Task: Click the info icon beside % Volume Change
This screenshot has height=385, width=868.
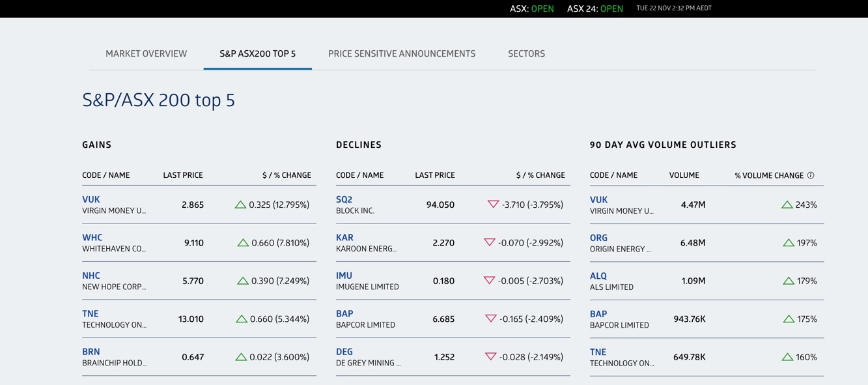Action: (x=811, y=175)
